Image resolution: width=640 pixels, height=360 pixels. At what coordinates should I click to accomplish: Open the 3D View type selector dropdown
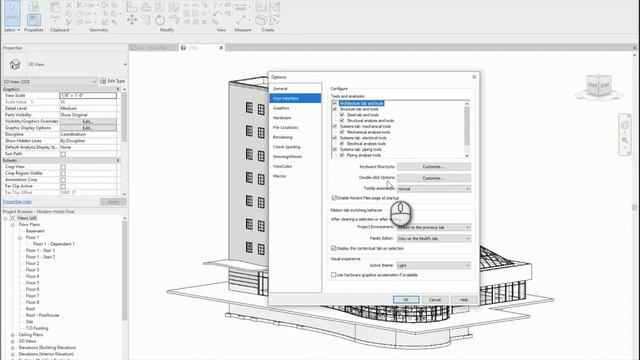[x=125, y=64]
